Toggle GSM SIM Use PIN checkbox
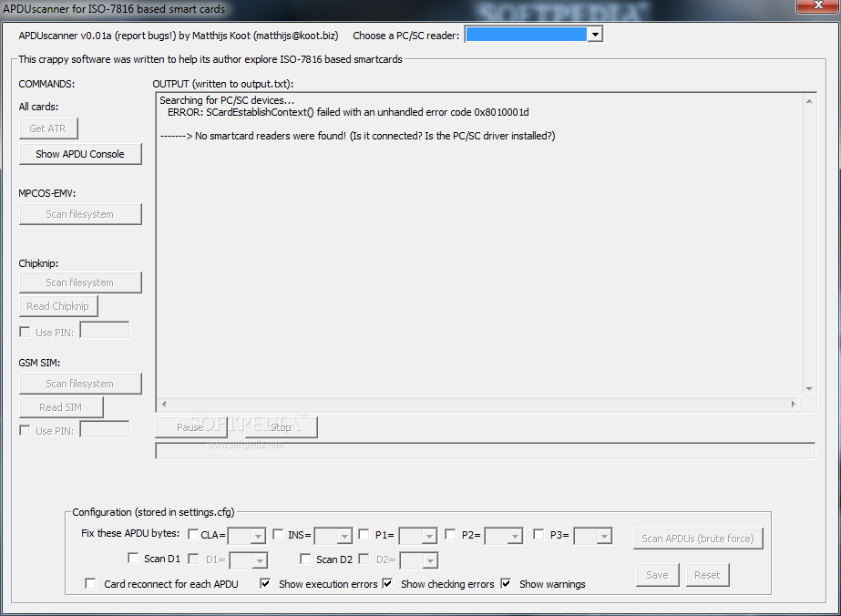Viewport: 841px width, 616px height. [25, 430]
